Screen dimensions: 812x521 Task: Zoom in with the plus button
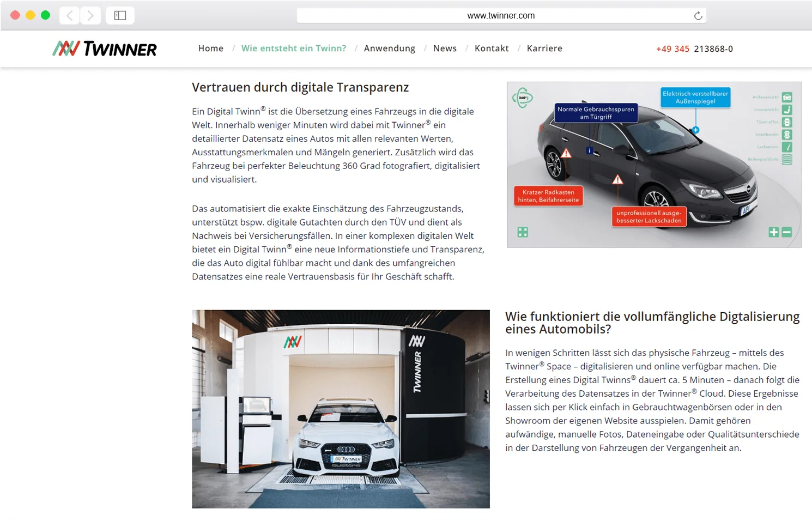pyautogui.click(x=774, y=232)
